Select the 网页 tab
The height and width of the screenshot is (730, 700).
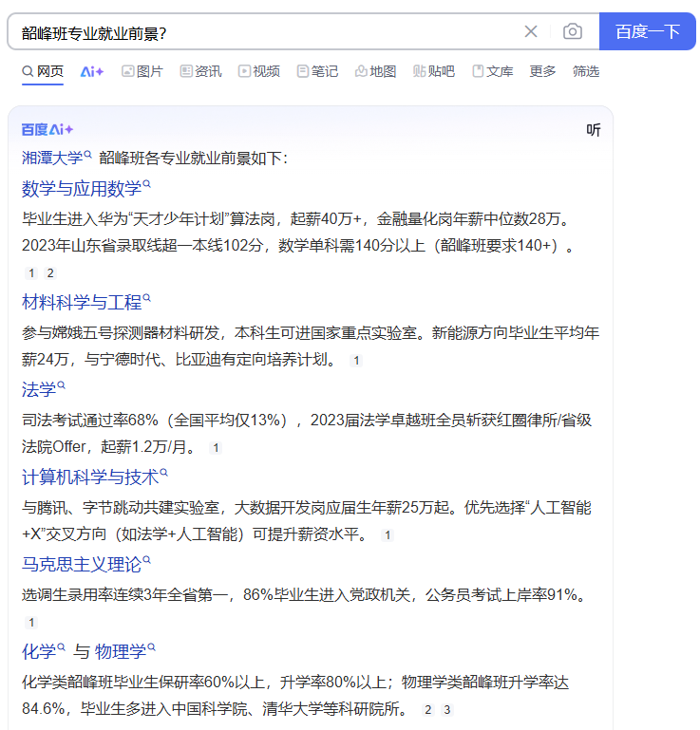[43, 71]
